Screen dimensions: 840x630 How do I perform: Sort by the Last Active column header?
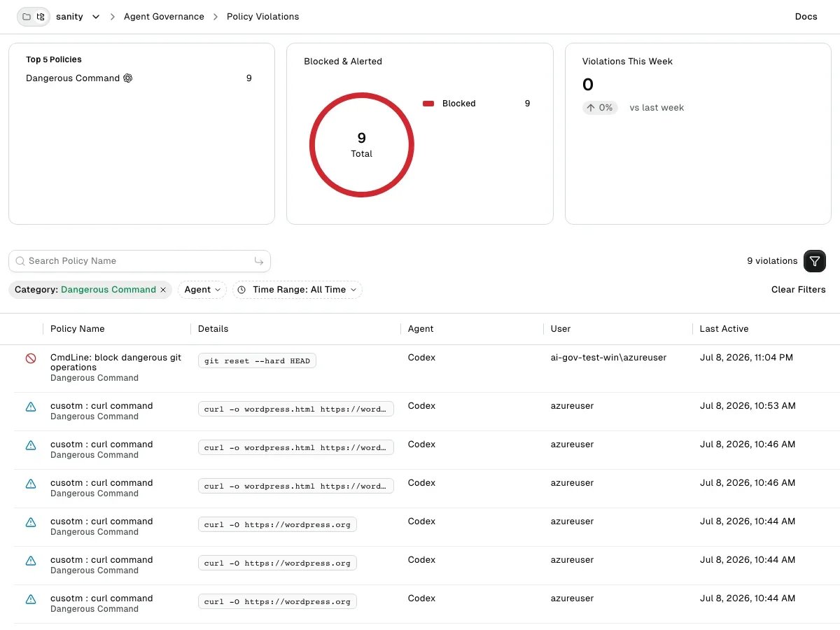click(724, 329)
